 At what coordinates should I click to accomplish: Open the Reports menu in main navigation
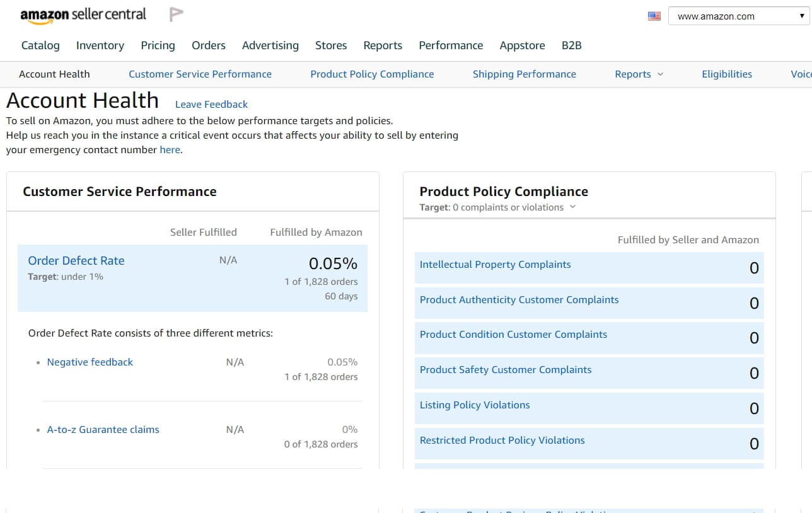[x=383, y=45]
